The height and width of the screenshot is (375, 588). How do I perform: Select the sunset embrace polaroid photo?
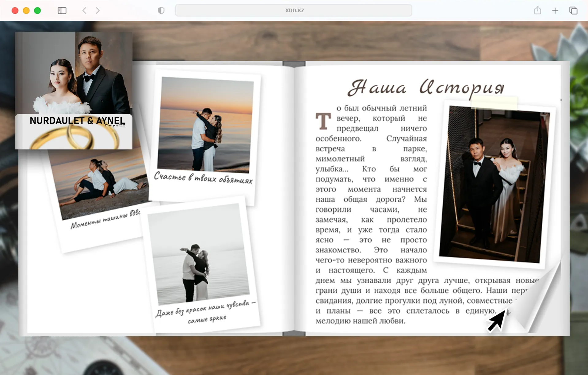[205, 124]
